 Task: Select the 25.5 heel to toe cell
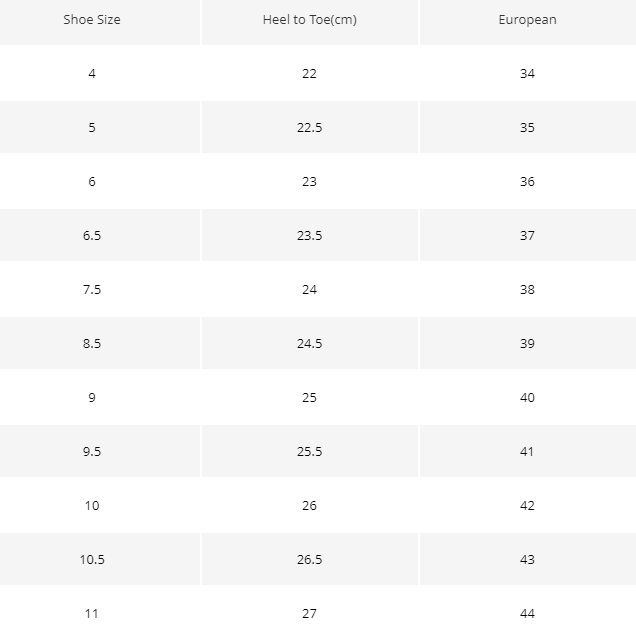(x=309, y=451)
